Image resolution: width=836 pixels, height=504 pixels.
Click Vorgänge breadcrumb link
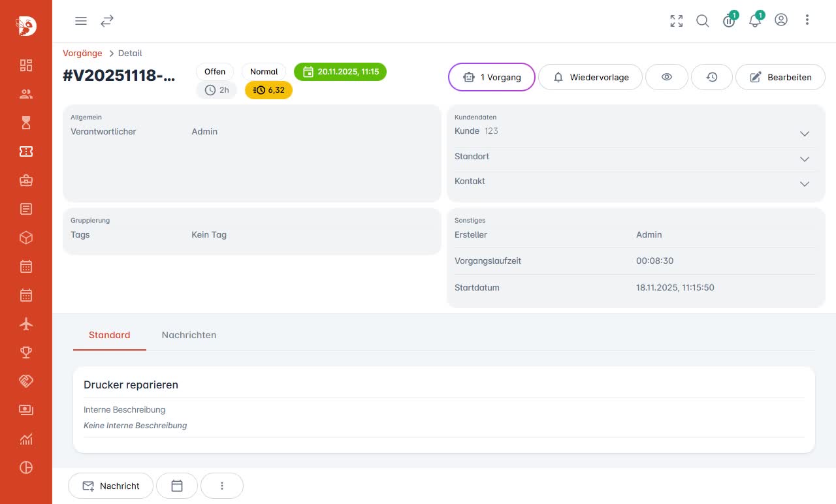[82, 54]
